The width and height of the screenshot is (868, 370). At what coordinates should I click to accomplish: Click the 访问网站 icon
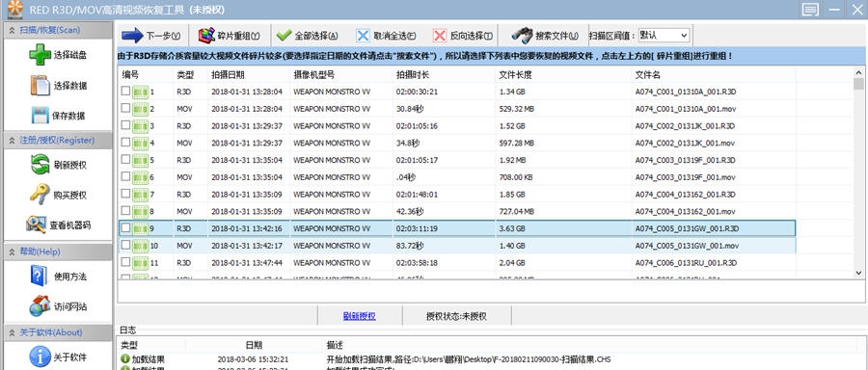tap(40, 305)
